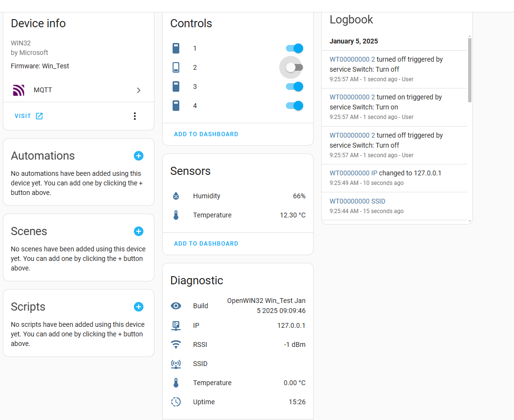Click the MQTT integration label
Screen dimensions: 514x420
43,90
